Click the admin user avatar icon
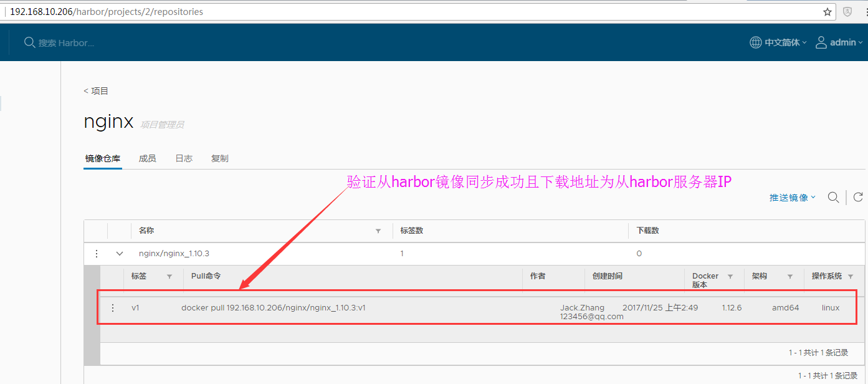Image resolution: width=868 pixels, height=384 pixels. coord(821,42)
